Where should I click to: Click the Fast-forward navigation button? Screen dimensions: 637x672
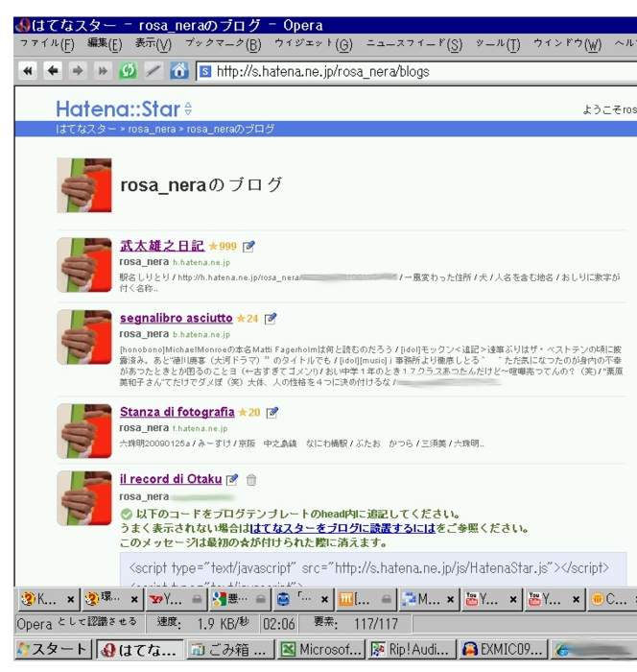pos(103,71)
